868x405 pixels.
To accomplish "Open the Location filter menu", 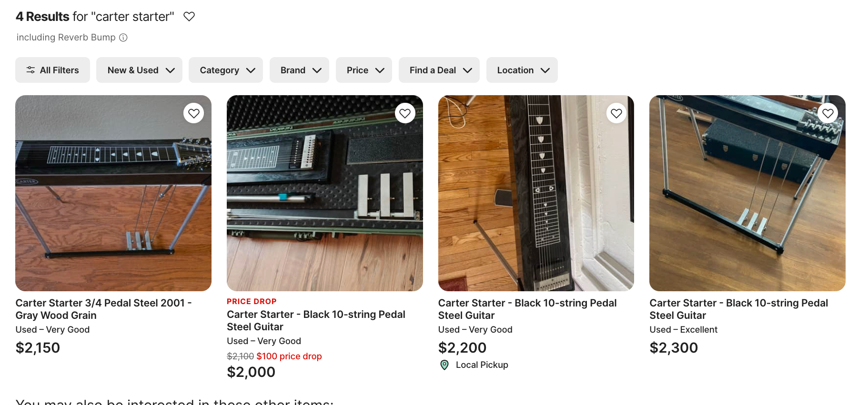I will [x=522, y=70].
